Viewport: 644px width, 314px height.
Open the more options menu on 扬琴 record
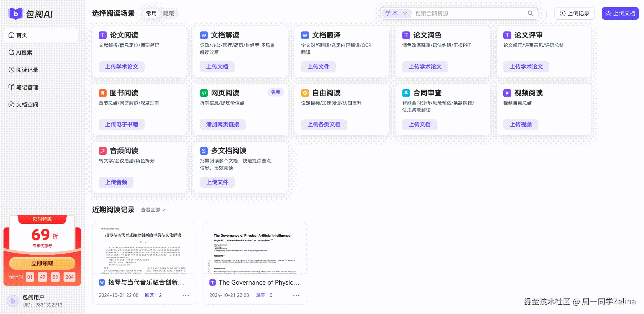point(186,295)
